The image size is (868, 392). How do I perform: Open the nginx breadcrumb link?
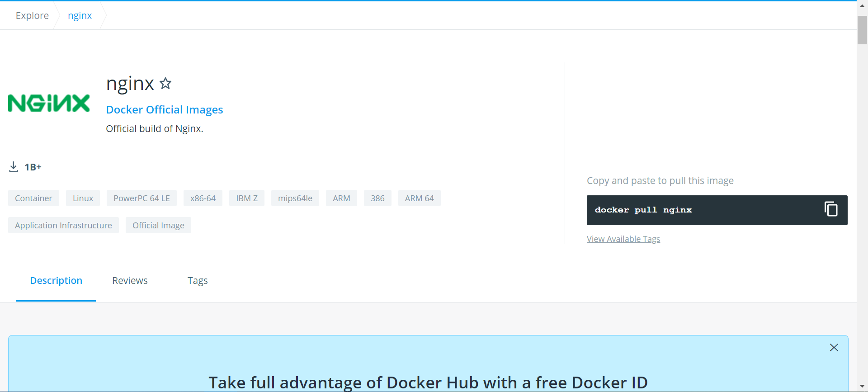click(80, 15)
